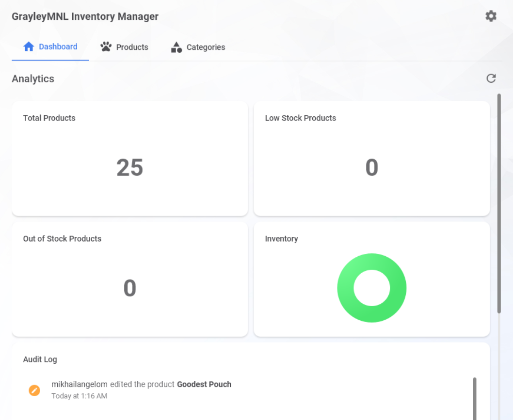513x420 pixels.
Task: Click the GrayleyMNL Inventory Manager title
Action: click(x=85, y=16)
